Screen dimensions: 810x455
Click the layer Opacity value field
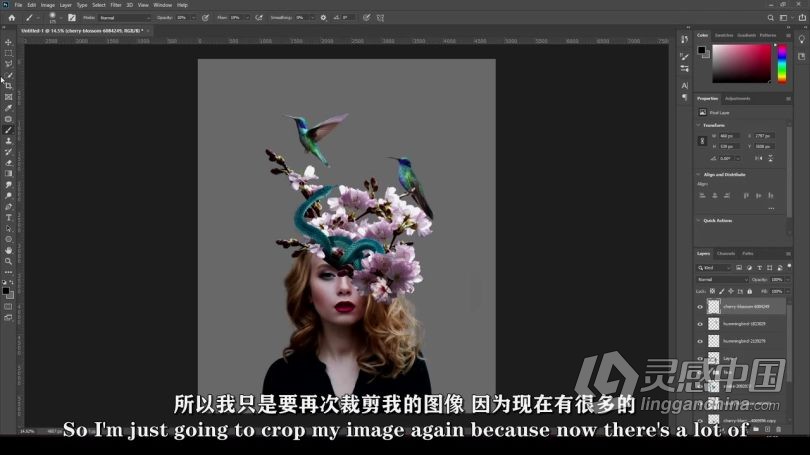click(775, 279)
